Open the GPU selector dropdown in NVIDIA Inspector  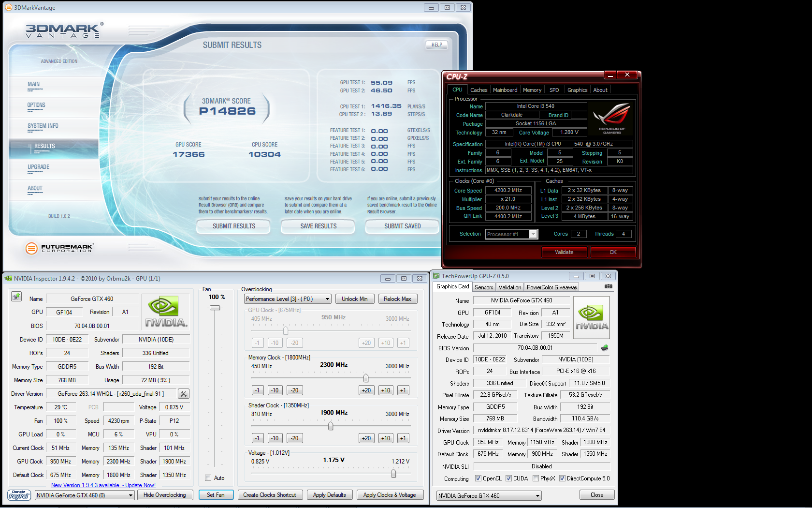pos(85,495)
